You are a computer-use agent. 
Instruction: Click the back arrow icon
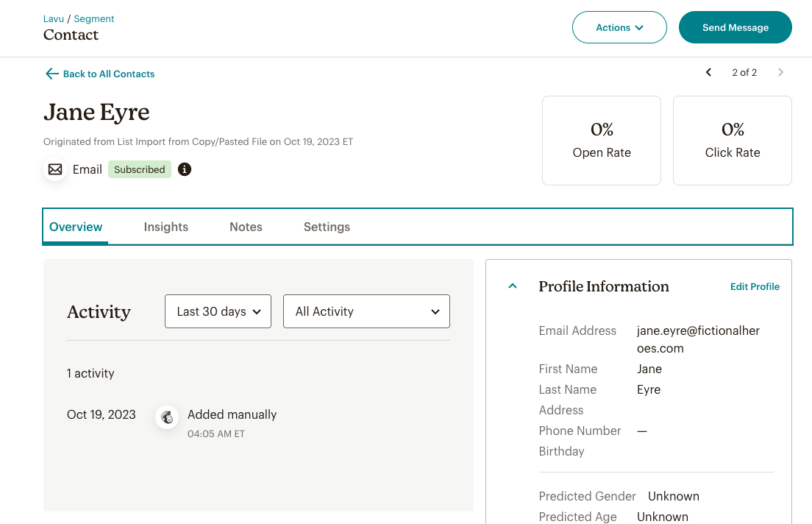51,74
